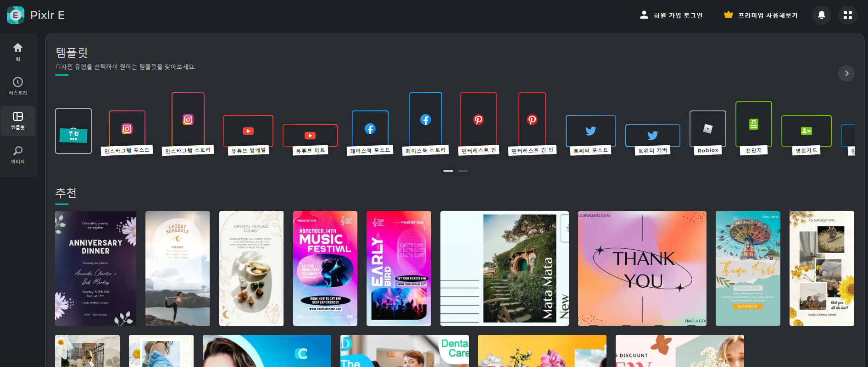Click 프리미엄 사용해보기 button
This screenshot has width=868, height=367.
click(x=761, y=15)
